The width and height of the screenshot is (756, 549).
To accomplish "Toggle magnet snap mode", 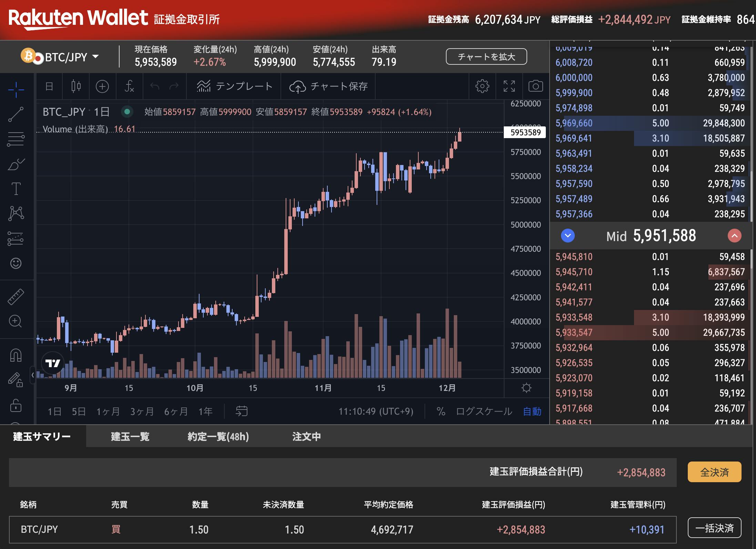I will (16, 355).
